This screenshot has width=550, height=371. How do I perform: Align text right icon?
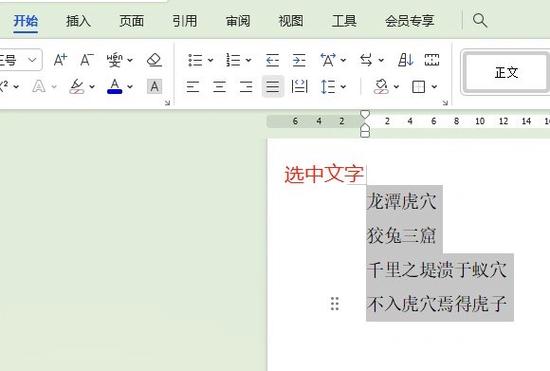[246, 86]
